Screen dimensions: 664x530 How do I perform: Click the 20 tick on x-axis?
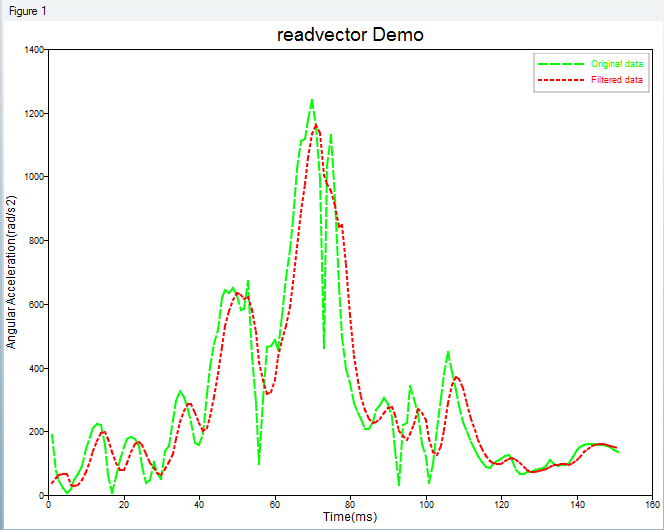click(x=124, y=505)
